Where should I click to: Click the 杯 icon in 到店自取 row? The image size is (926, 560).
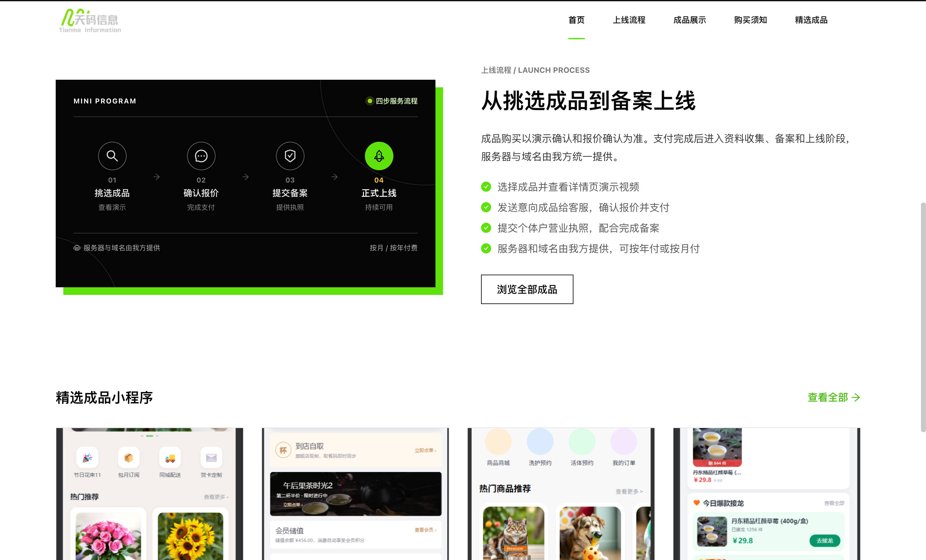tap(283, 450)
